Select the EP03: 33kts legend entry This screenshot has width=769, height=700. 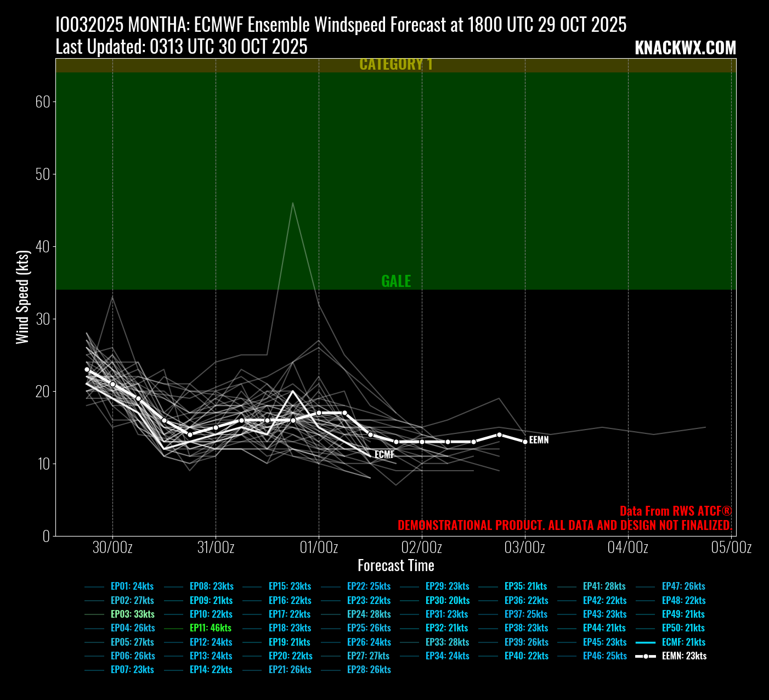132,614
